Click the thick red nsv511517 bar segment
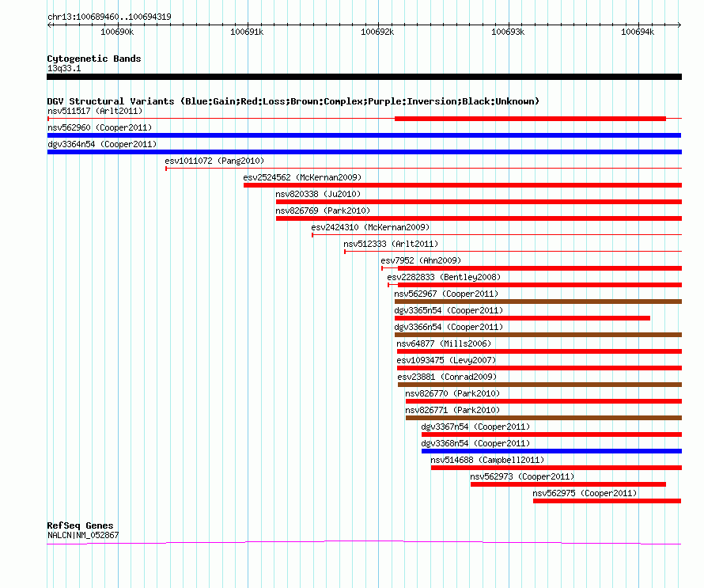 pyautogui.click(x=530, y=119)
